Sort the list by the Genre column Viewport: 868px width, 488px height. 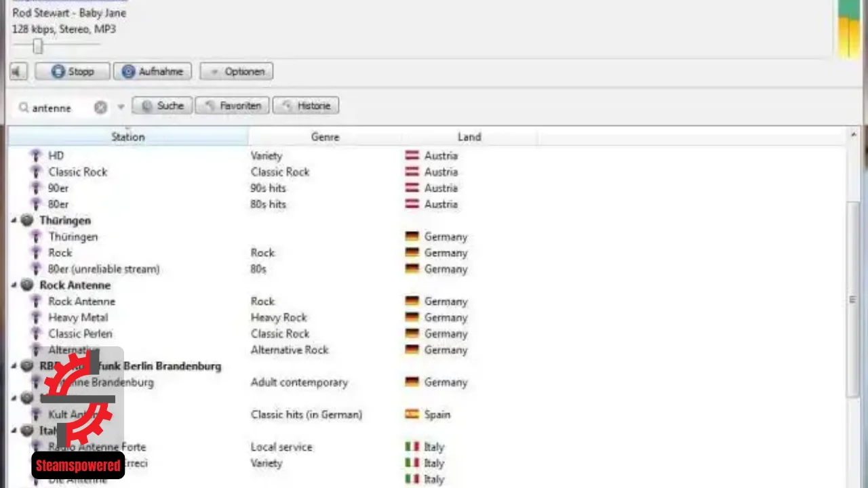[325, 137]
